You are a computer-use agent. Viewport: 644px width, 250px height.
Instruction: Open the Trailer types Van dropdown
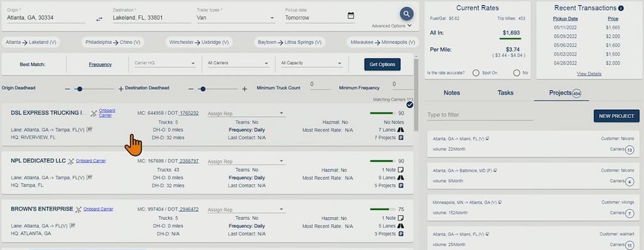236,18
